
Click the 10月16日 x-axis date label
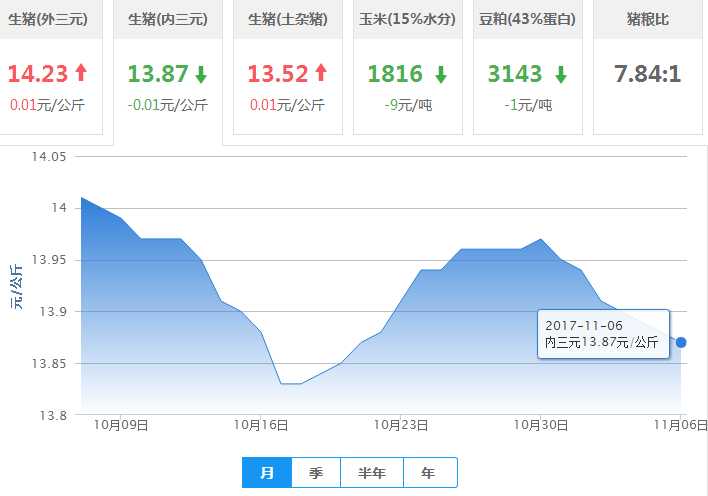(260, 425)
